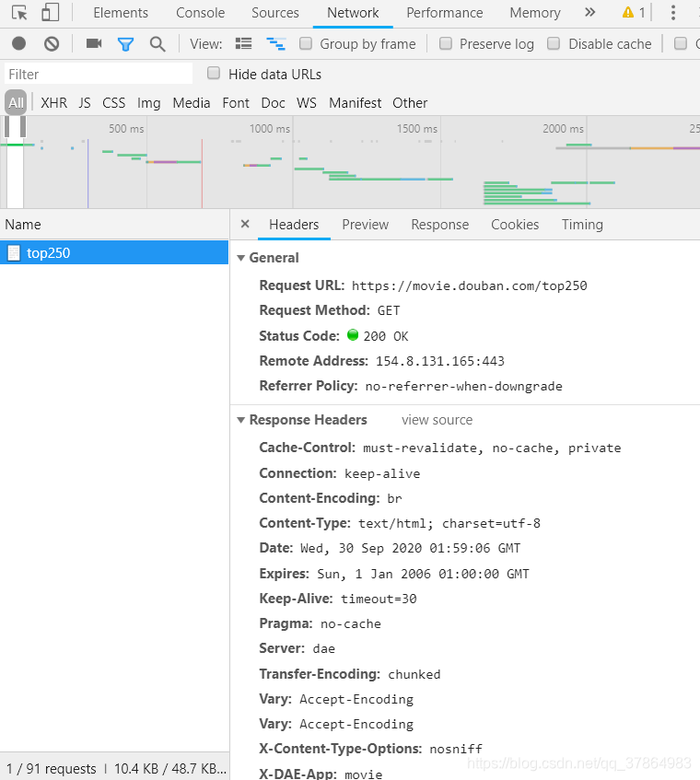Toggle the device toolbar icon
This screenshot has width=700, height=780.
point(51,13)
